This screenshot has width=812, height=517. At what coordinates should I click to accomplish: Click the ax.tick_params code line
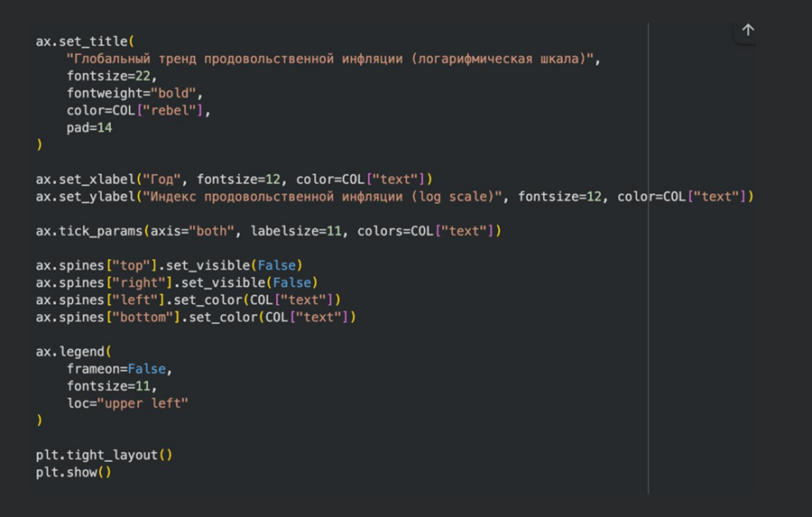coord(268,231)
